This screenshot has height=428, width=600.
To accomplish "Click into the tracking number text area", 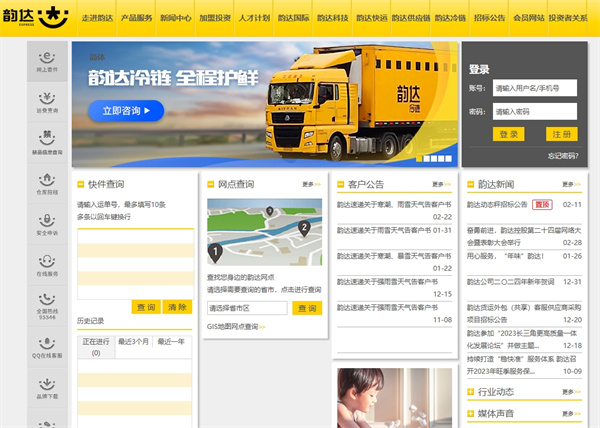I will click(135, 264).
